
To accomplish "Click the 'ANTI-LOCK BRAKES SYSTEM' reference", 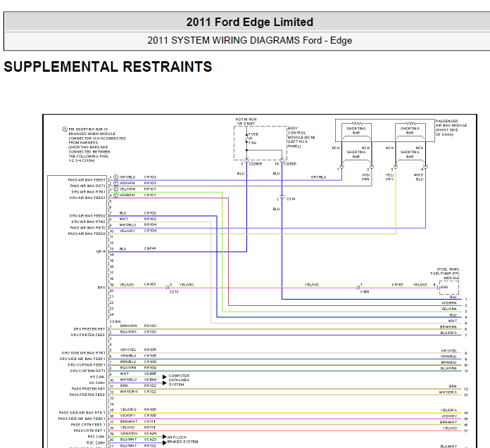I will [x=182, y=440].
